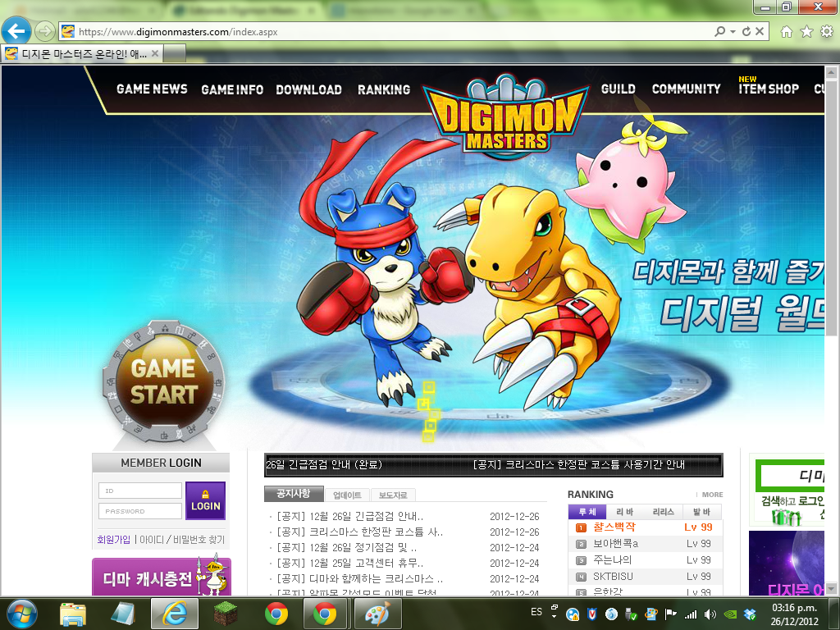Click the vertical scrollbar down arrow
Image resolution: width=840 pixels, height=630 pixels.
click(833, 591)
